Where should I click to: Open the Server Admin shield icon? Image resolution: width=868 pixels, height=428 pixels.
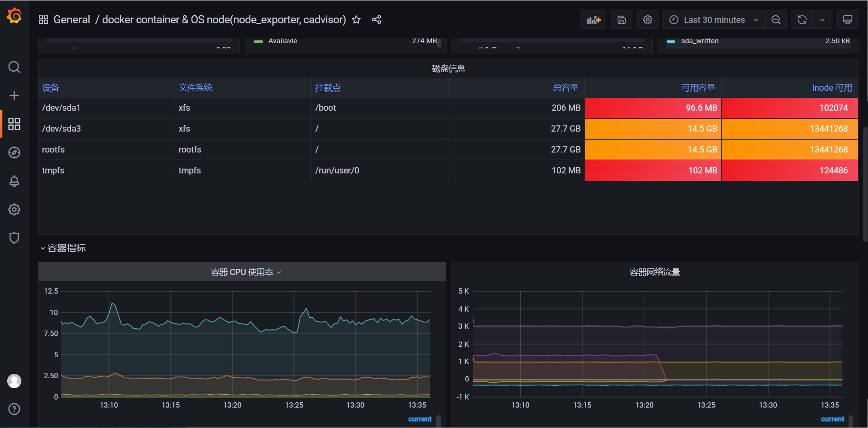click(x=14, y=238)
